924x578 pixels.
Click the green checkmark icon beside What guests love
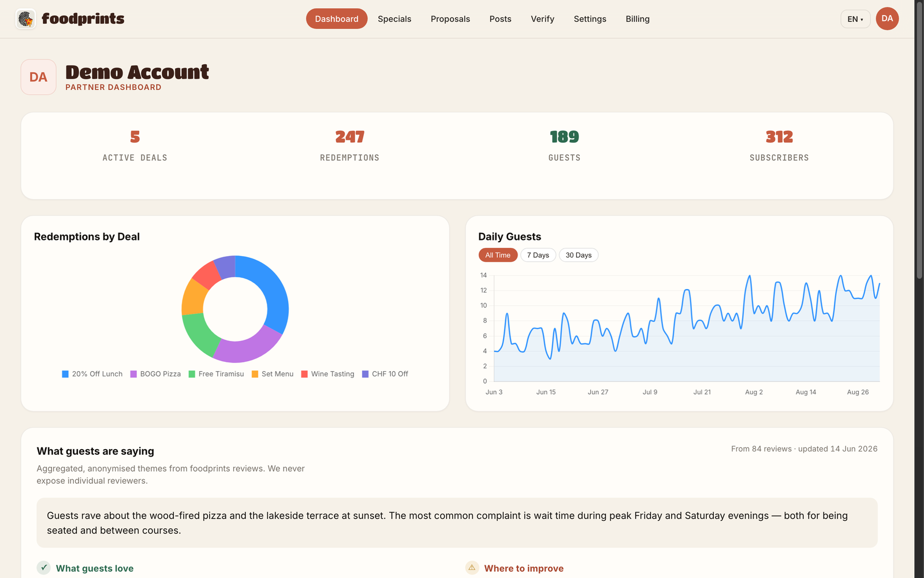coord(44,568)
